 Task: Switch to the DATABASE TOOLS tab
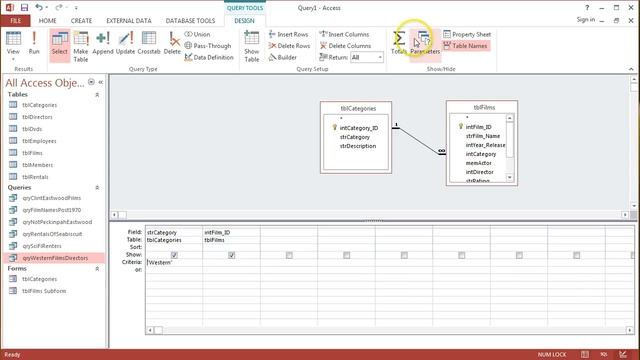[x=190, y=20]
